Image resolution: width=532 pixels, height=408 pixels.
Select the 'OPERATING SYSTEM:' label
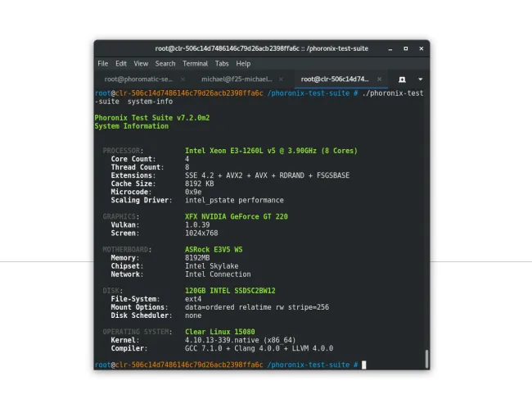[138, 332]
